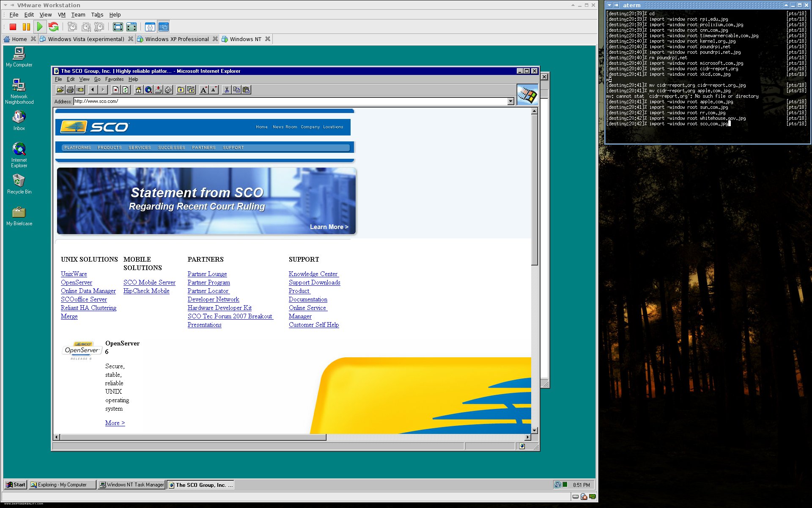Open VMware File menu
The height and width of the screenshot is (508, 812).
[14, 15]
